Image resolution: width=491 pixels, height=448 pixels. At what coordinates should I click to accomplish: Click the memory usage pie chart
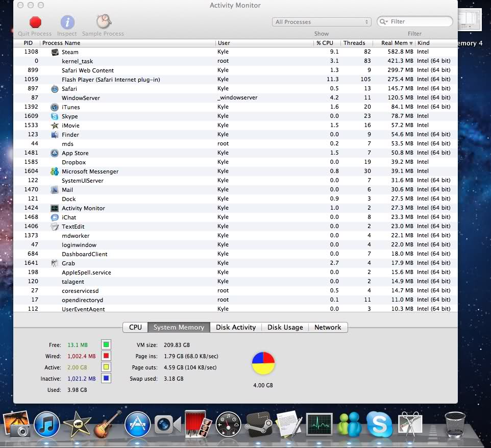(263, 363)
